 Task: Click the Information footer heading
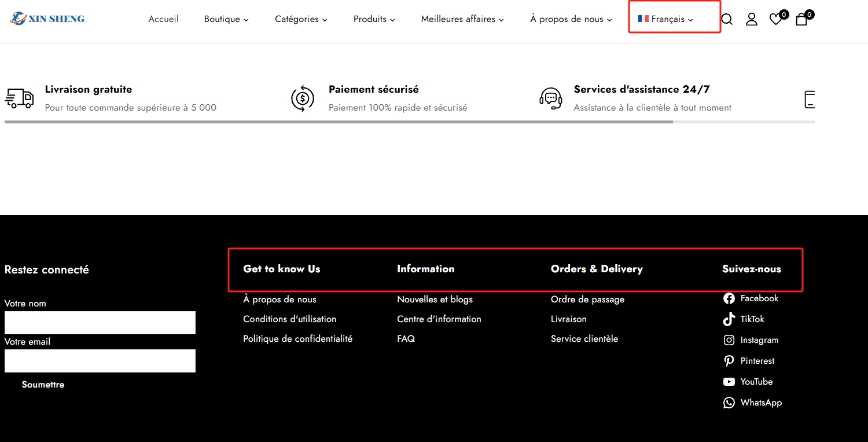425,269
